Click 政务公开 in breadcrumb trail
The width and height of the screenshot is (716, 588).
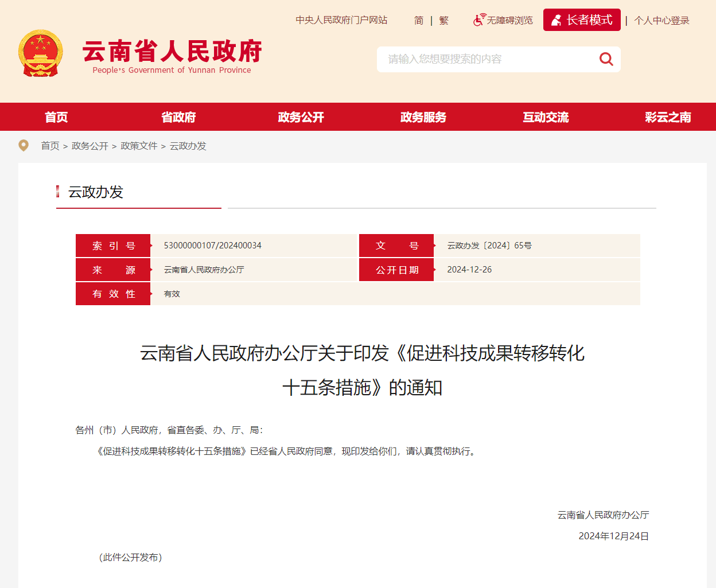coord(90,146)
